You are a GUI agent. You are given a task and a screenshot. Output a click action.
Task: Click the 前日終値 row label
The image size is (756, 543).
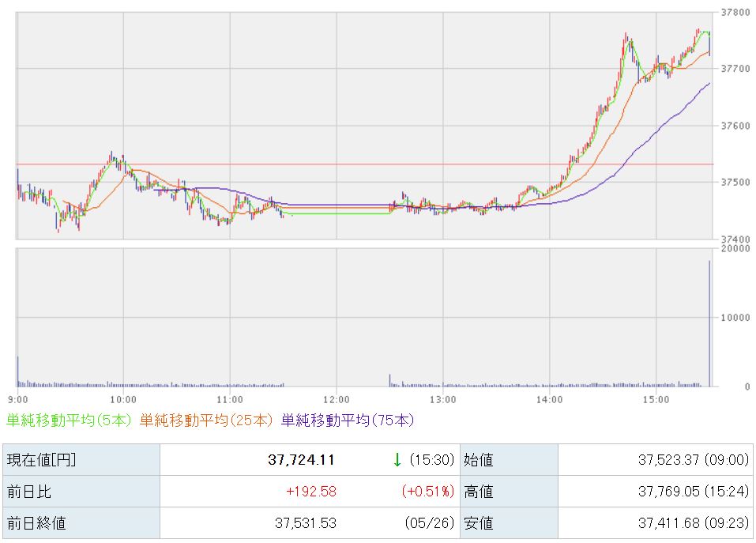[x=81, y=523]
